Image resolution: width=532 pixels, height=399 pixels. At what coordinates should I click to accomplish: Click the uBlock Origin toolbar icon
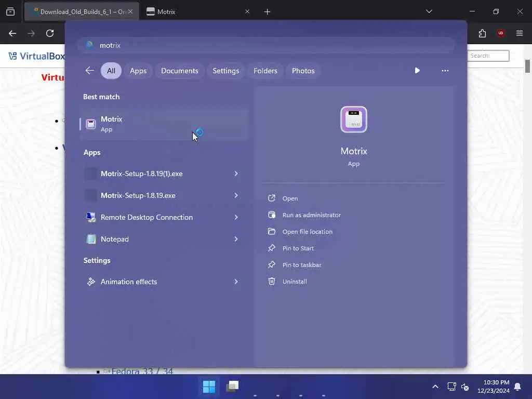(501, 33)
